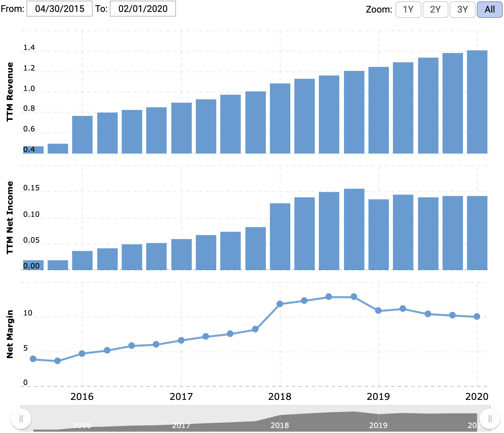The height and width of the screenshot is (433, 504).
Task: Click the 1.4 revenue axis value
Action: tap(29, 48)
